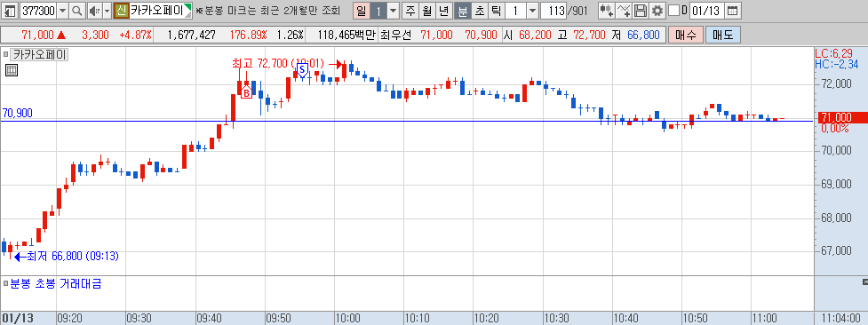Click the S sell marker on chart
The width and height of the screenshot is (868, 325).
click(x=302, y=69)
